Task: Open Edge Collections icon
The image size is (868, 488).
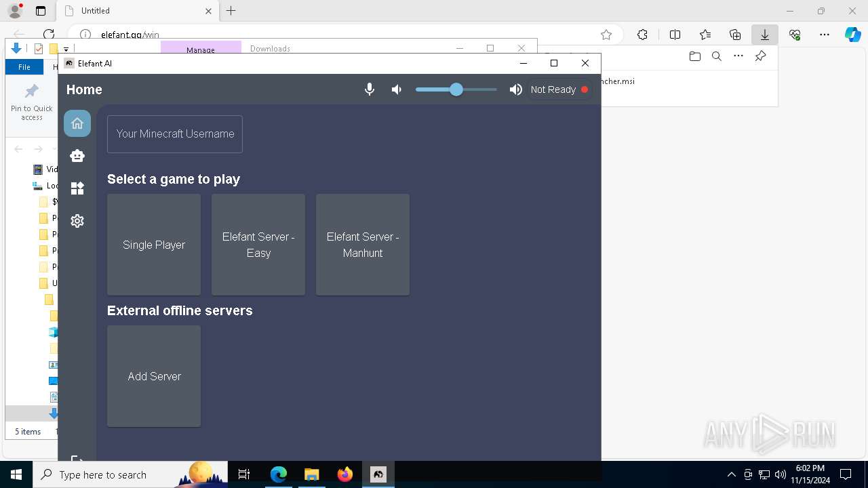Action: click(x=735, y=35)
